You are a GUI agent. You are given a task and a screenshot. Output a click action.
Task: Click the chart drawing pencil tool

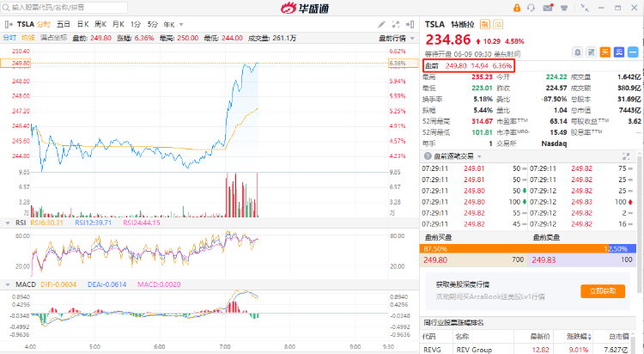click(381, 24)
